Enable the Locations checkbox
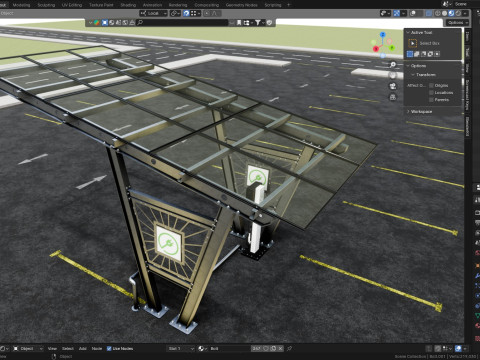480x360 pixels. coord(431,93)
